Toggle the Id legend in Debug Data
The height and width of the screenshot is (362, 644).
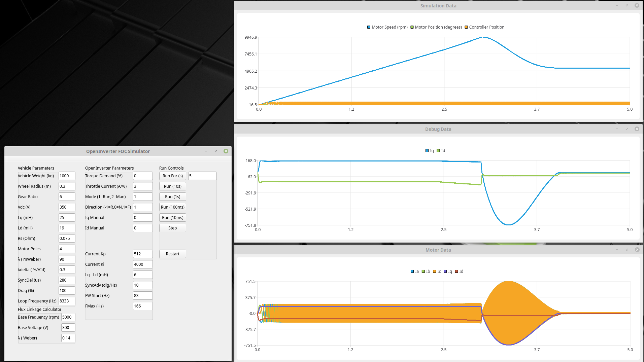coord(438,151)
